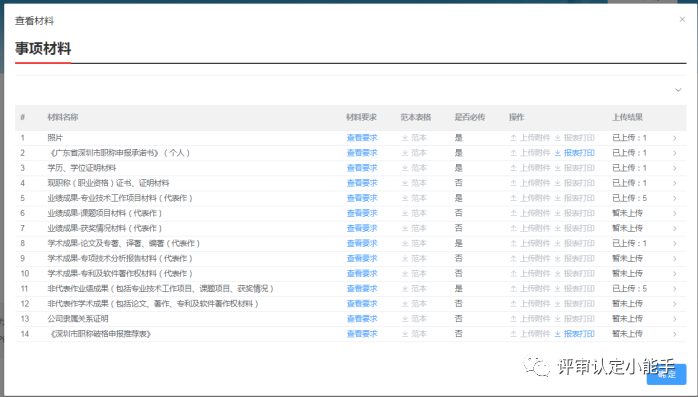Viewport: 698px width, 397px height.
Task: Expand row 13 公司隶属关系证明 chevron
Action: (675, 319)
